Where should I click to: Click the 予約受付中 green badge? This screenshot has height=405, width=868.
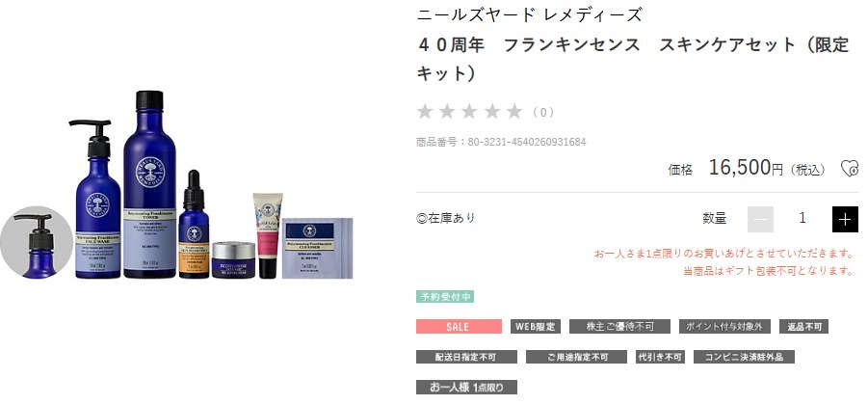(445, 297)
